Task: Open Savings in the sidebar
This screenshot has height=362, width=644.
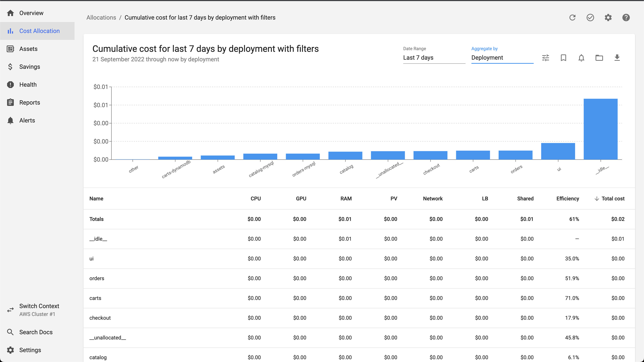Action: [x=29, y=67]
